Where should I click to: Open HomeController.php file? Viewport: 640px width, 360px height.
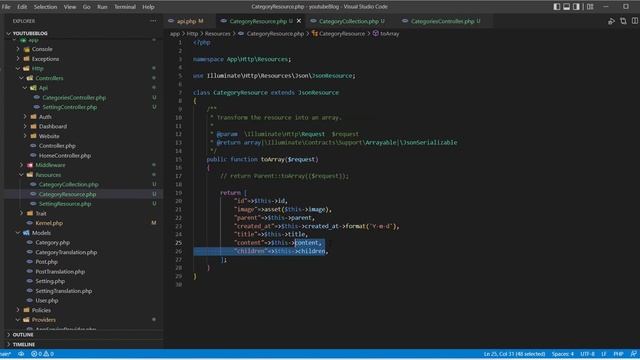64,156
